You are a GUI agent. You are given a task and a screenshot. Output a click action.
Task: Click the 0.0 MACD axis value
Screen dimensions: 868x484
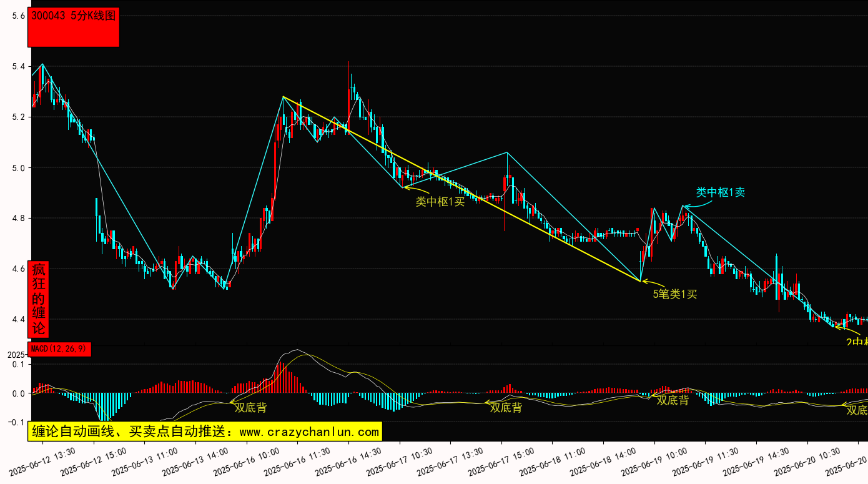click(18, 393)
